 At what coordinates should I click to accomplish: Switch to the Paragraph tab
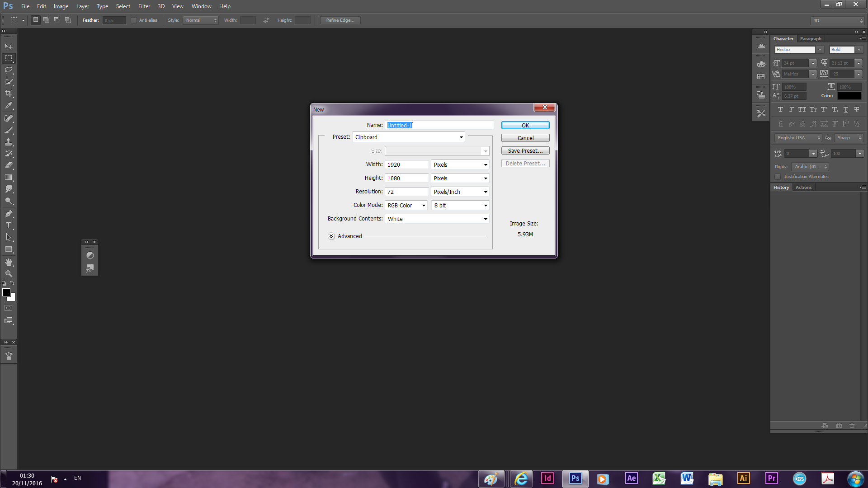[810, 39]
